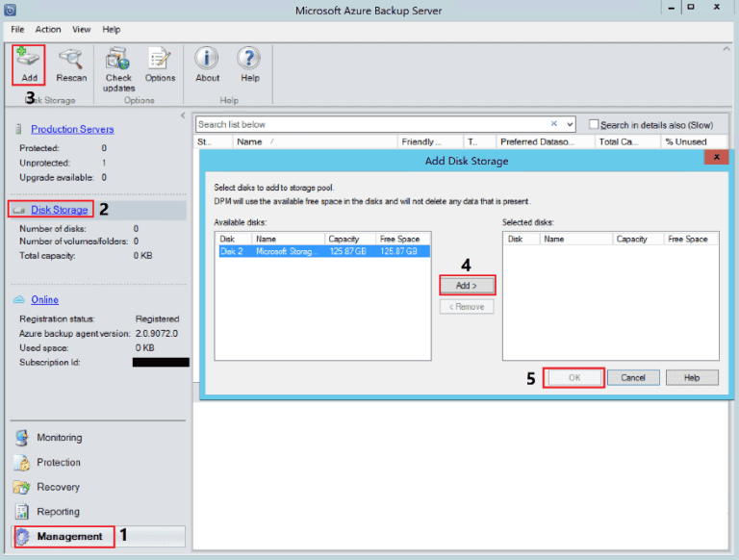Screen dimensions: 739x560
Task: Close the Add Disk Storage dialog
Action: tap(716, 157)
